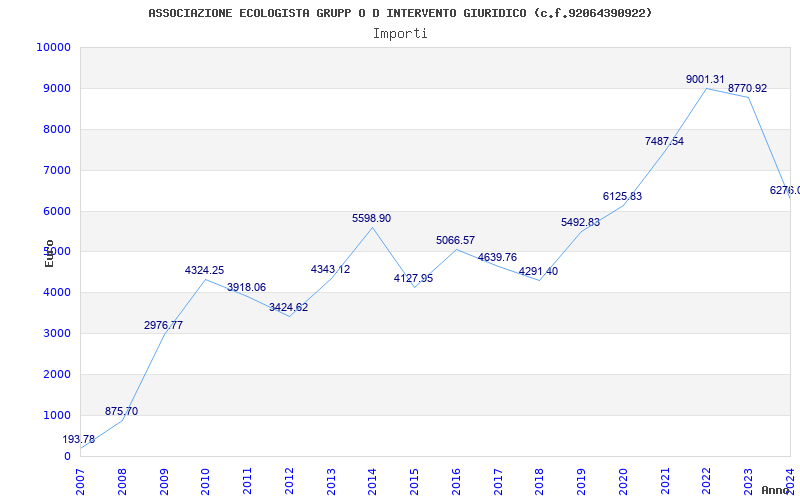
Task: Select the 4000 y-axis tick
Action: click(56, 292)
